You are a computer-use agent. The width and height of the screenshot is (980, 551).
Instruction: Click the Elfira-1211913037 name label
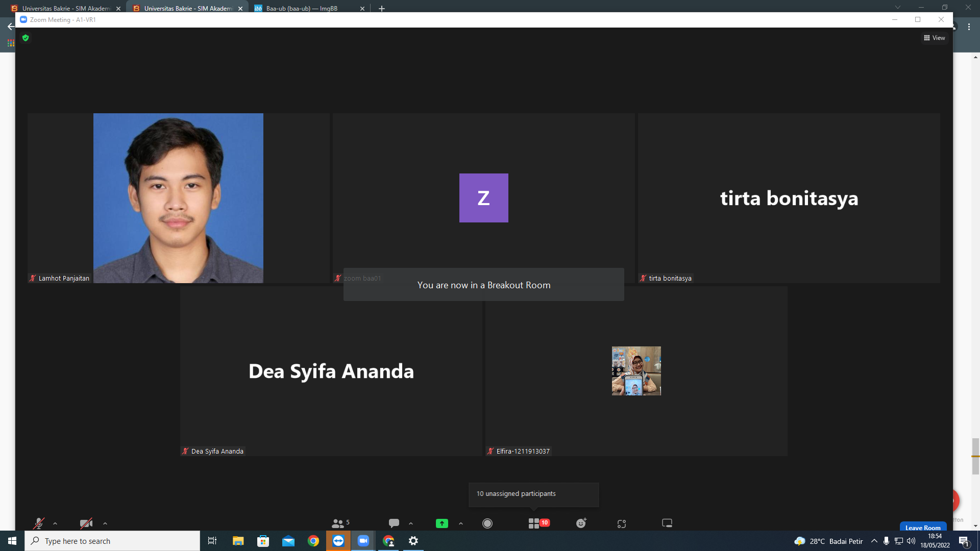tap(523, 452)
